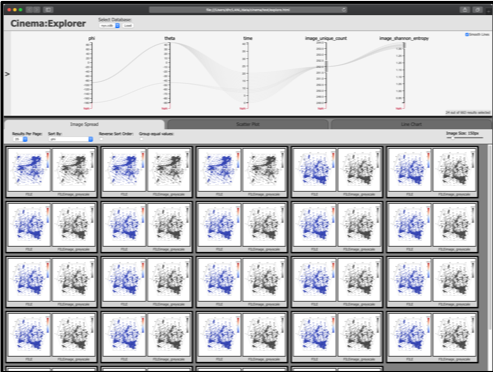Click the phi axis label

[x=92, y=38]
